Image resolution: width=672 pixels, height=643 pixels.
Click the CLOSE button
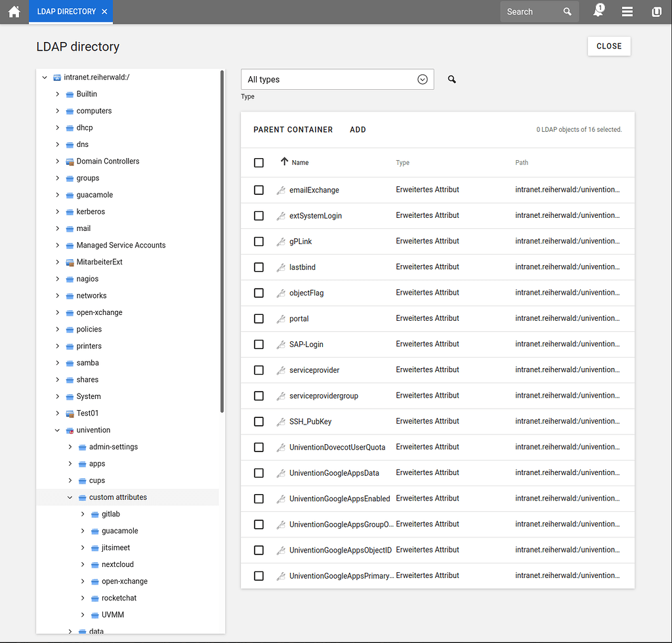click(x=609, y=47)
